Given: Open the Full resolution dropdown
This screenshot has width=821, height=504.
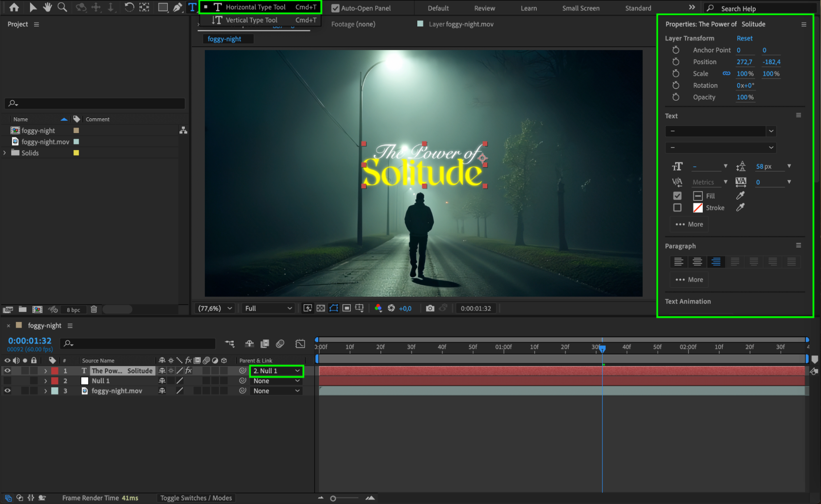Looking at the screenshot, I should click(x=268, y=308).
